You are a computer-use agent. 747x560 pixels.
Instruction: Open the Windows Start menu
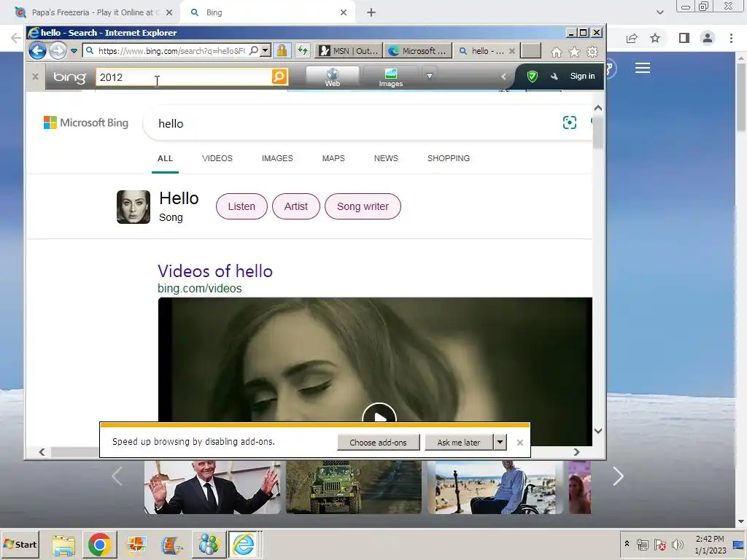(20, 544)
